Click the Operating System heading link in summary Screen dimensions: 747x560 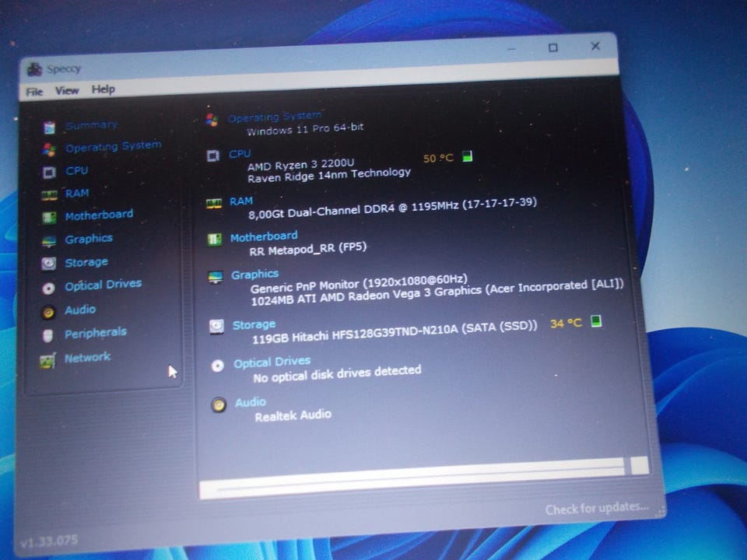pyautogui.click(x=275, y=117)
